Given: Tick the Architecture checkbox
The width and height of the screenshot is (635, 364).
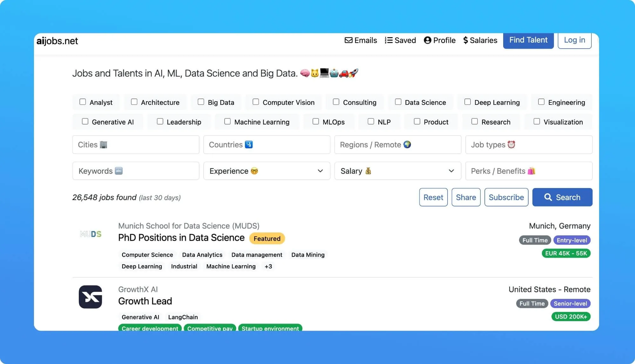Looking at the screenshot, I should [x=134, y=102].
